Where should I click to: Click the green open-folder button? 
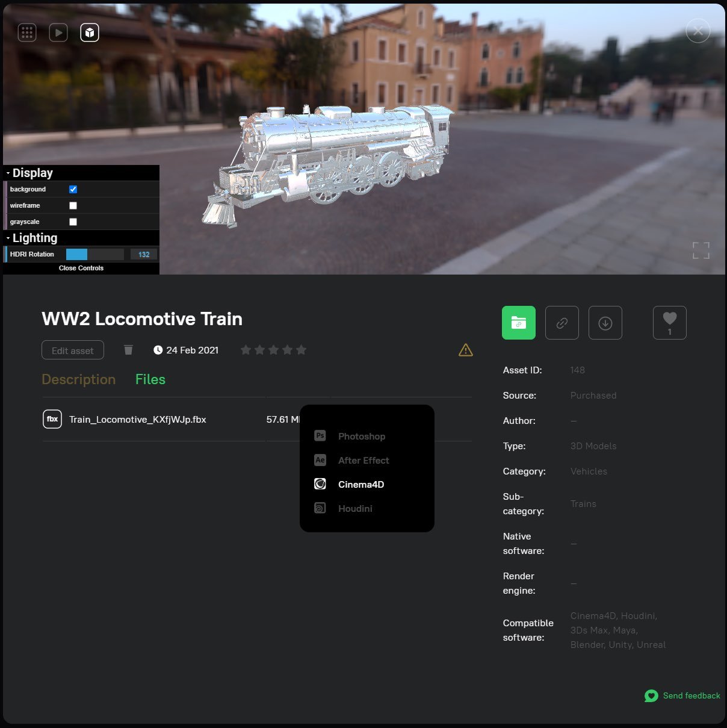pyautogui.click(x=518, y=323)
